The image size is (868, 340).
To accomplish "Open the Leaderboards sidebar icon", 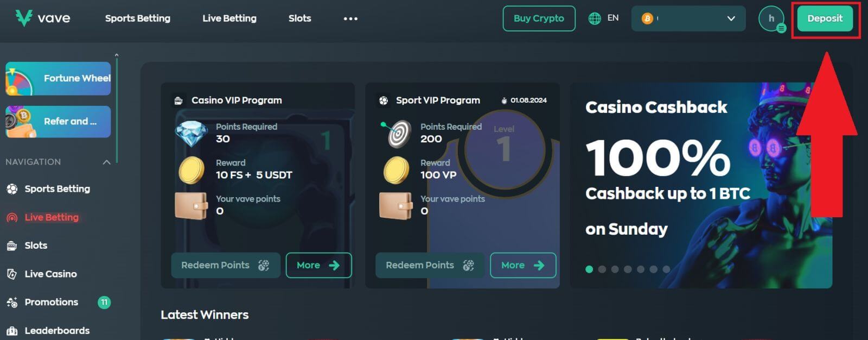I will point(12,331).
